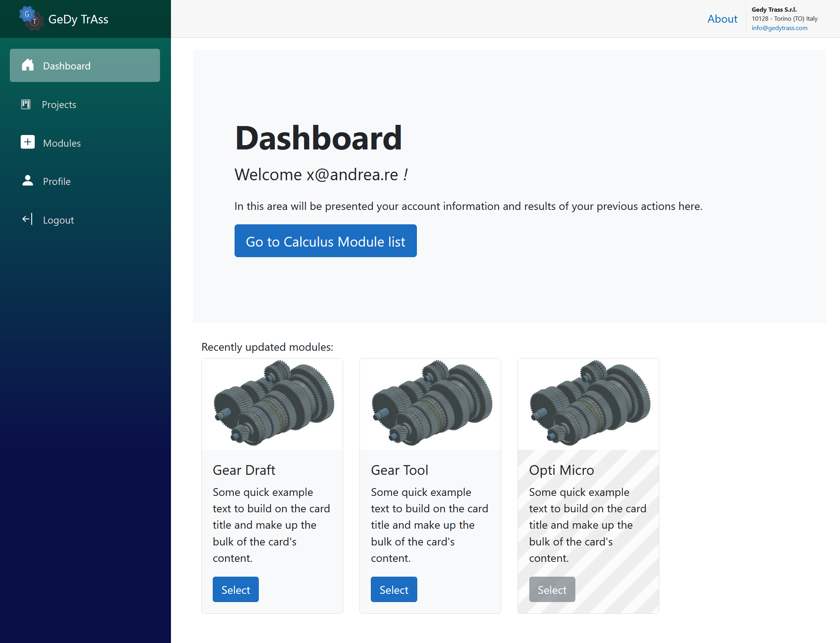Click the disabled Opti Micro Select button

click(x=552, y=589)
